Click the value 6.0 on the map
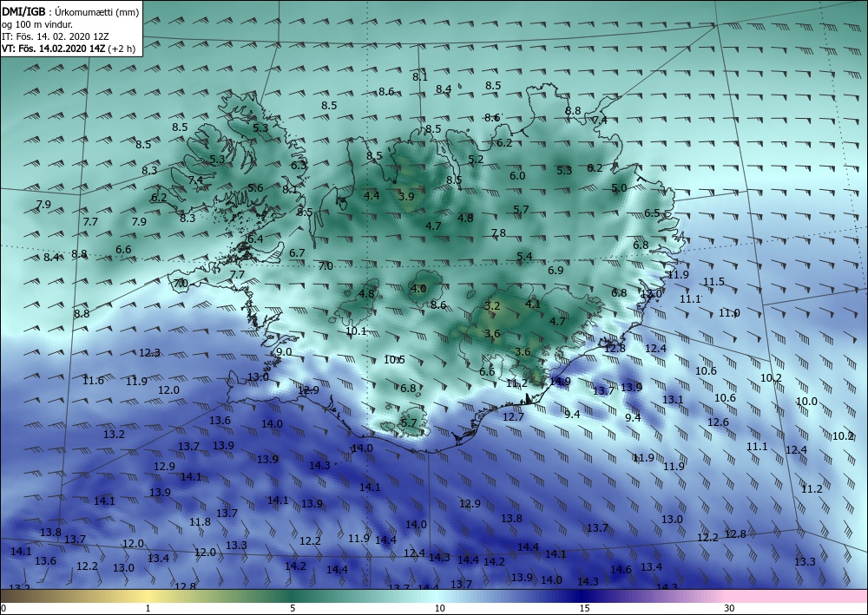This screenshot has width=868, height=615. click(x=517, y=176)
